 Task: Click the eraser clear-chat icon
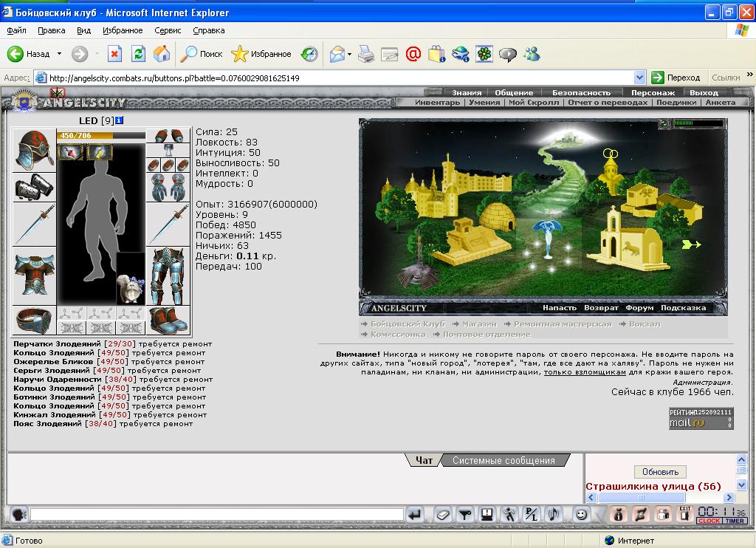[442, 515]
